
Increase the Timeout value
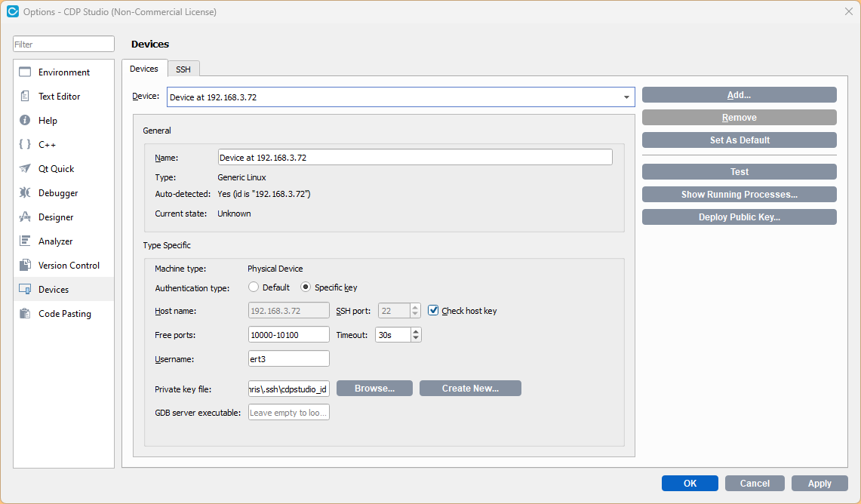[x=416, y=332]
